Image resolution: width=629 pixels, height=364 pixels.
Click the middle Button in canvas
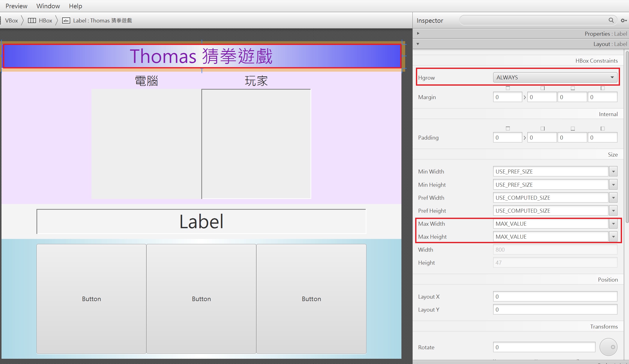[201, 299]
